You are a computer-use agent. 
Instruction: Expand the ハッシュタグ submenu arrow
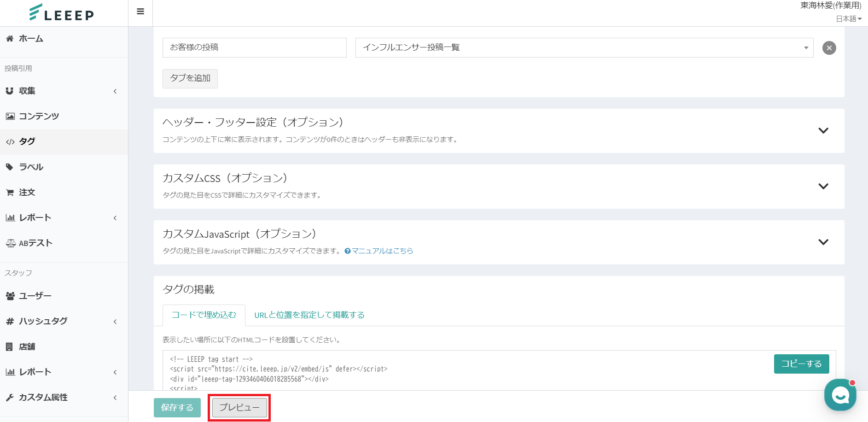click(x=115, y=322)
